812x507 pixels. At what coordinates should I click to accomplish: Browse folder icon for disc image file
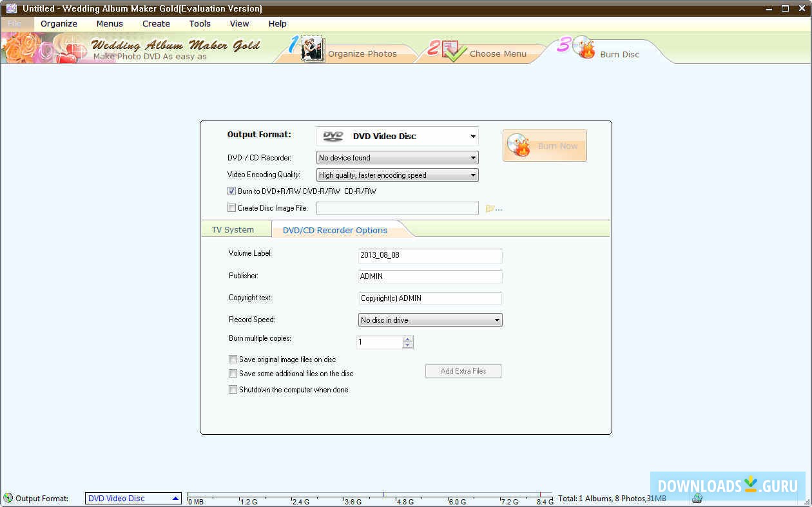pos(493,208)
